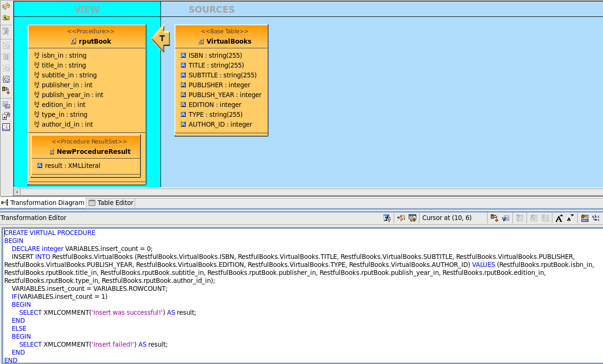Click on the CREATE VIRTUAL PROCEDURE line

50,233
